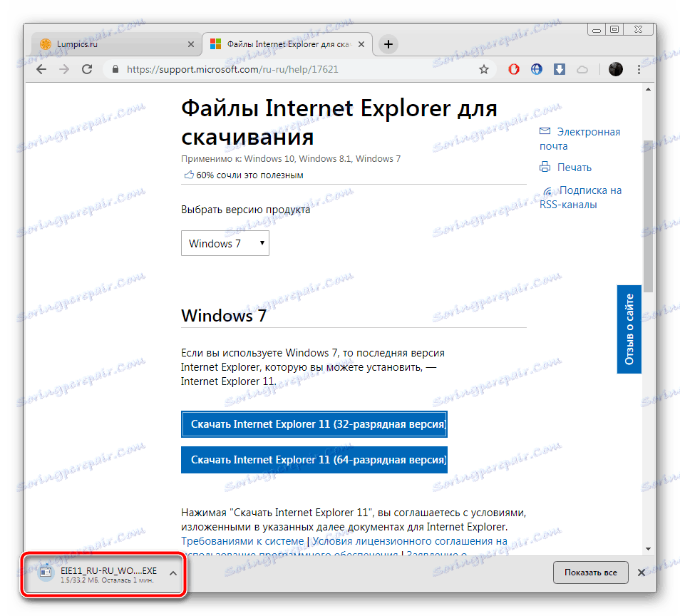This screenshot has height=616, width=680.
Task: Expand the download item options chevron
Action: click(173, 573)
